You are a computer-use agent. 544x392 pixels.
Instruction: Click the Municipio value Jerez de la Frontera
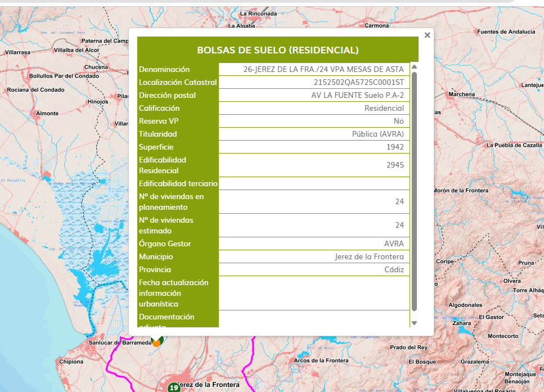tap(369, 257)
